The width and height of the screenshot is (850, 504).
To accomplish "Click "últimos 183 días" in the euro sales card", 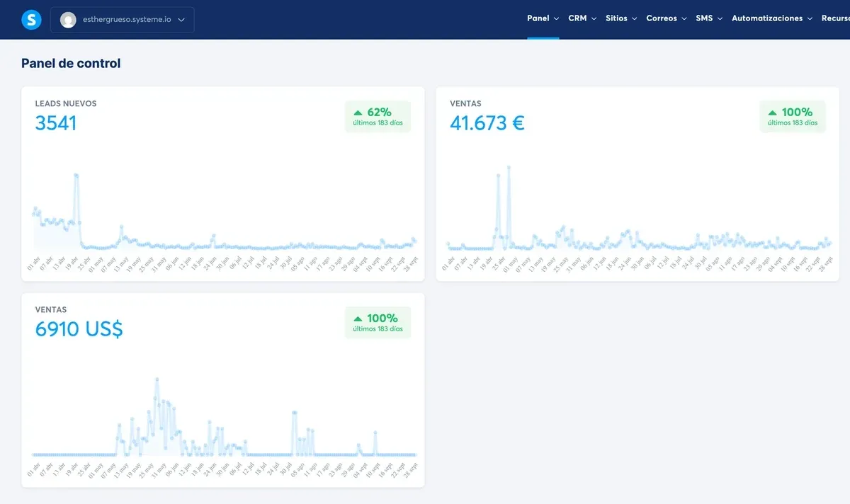I will (793, 122).
